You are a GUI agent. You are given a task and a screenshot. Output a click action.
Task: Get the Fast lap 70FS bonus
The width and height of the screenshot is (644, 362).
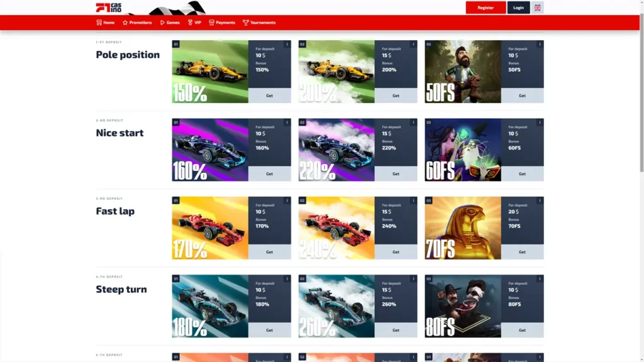click(x=522, y=252)
